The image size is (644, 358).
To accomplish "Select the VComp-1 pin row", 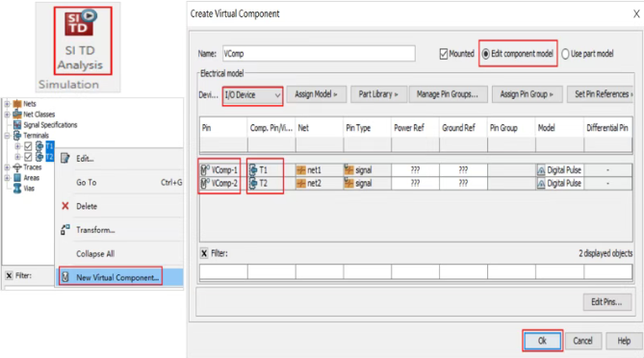I will point(223,170).
